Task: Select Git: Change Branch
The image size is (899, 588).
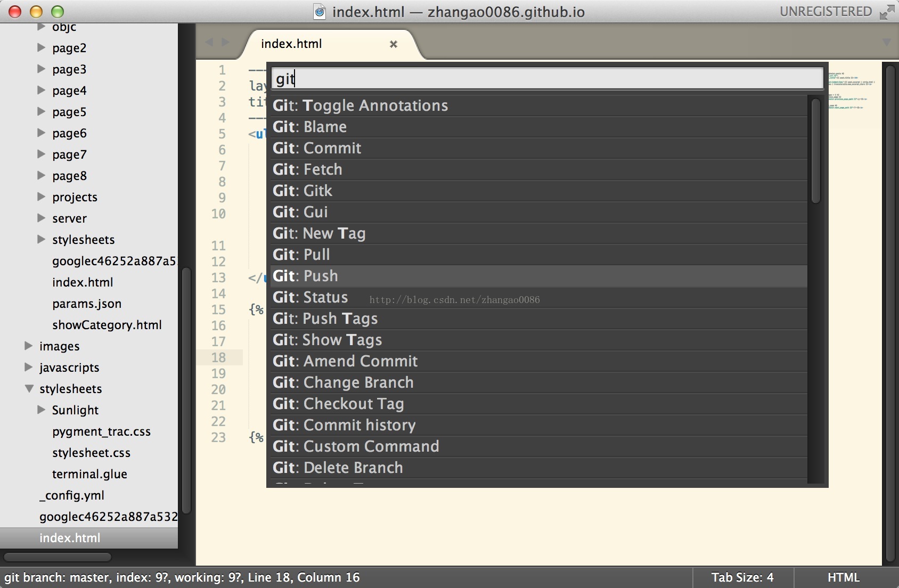Action: [539, 382]
